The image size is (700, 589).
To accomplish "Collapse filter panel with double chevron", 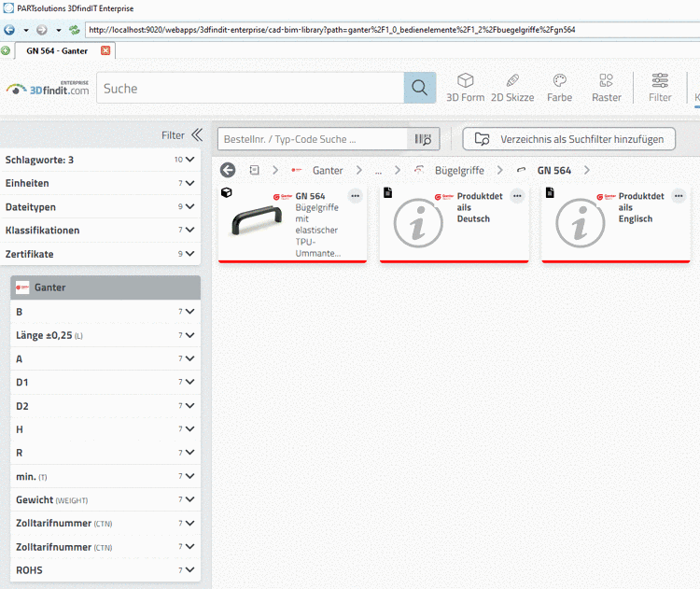I will pos(197,134).
